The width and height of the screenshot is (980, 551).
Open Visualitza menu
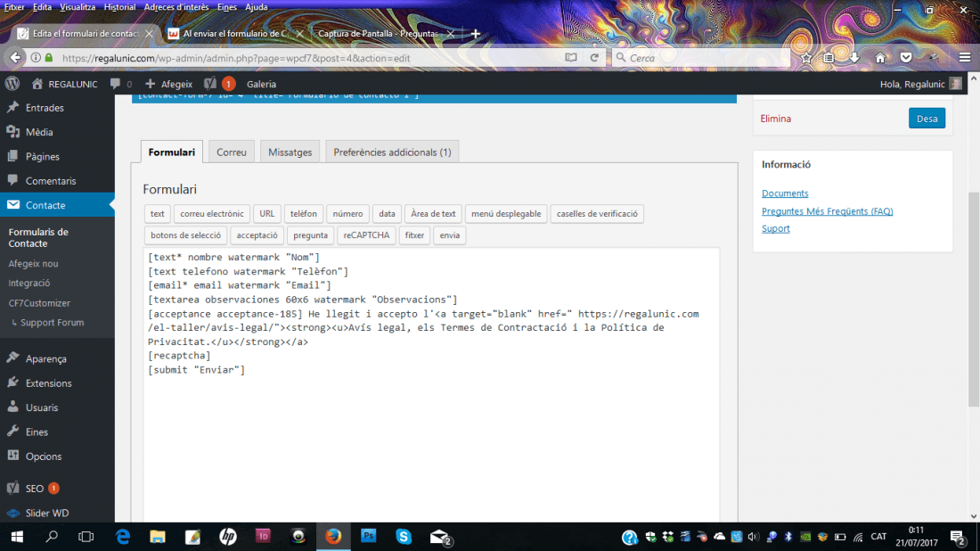click(78, 7)
